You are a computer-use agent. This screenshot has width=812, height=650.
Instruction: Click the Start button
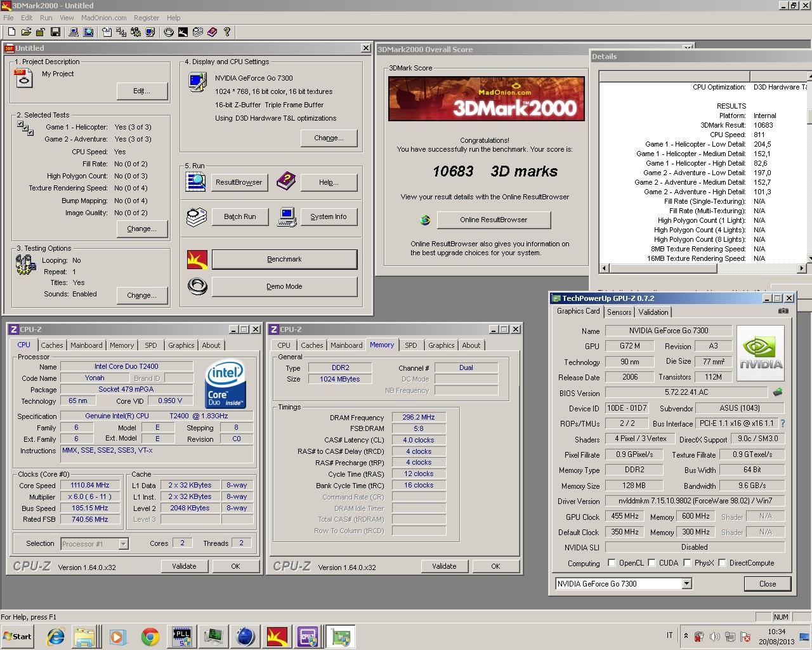(x=18, y=636)
